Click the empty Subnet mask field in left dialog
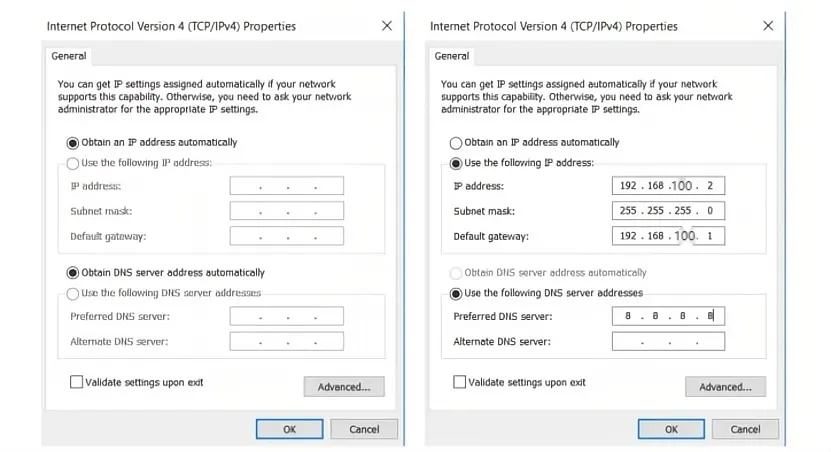This screenshot has height=452, width=831. point(287,211)
